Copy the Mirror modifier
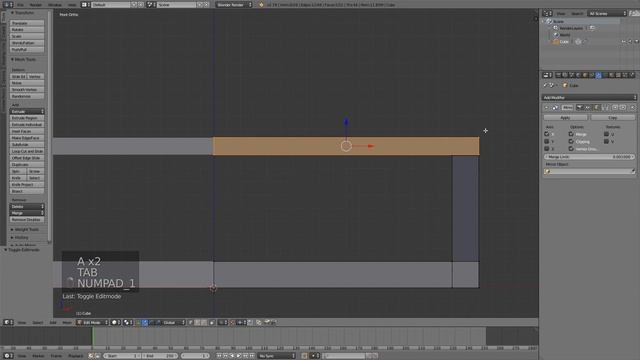The image size is (640, 360). [x=613, y=118]
